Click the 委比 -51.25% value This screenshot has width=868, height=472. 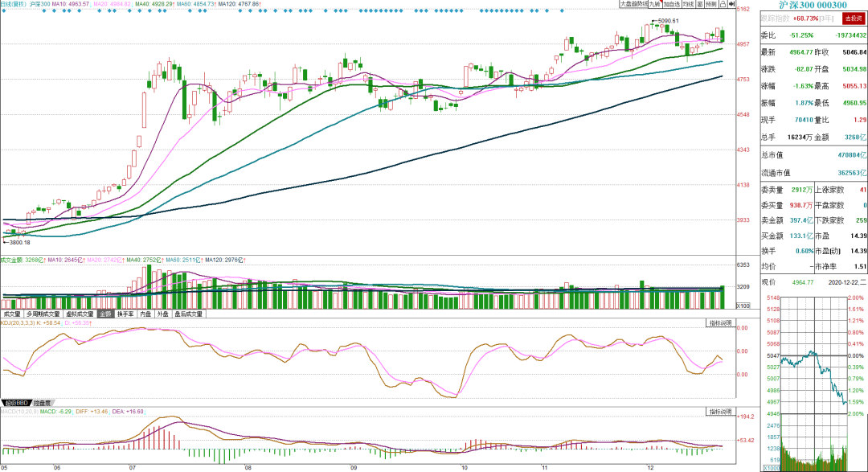click(801, 35)
